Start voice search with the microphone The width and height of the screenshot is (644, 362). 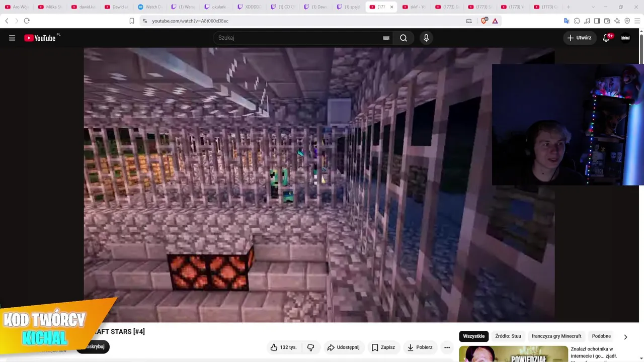[426, 38]
